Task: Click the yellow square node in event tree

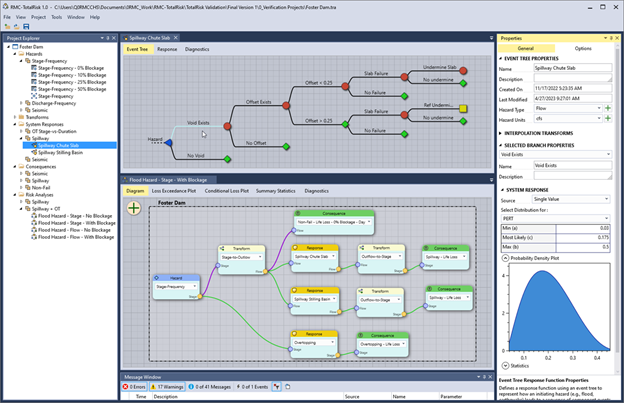Action: 463,106
